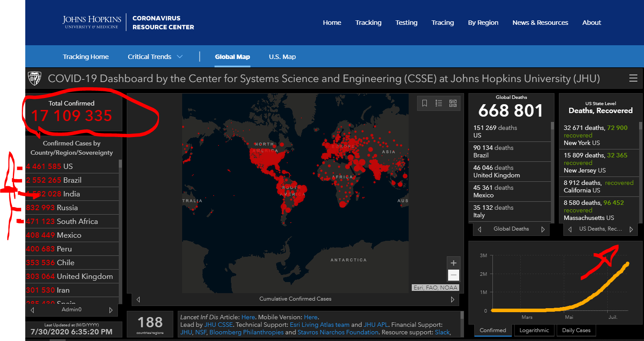The height and width of the screenshot is (341, 644).
Task: Open the Lancet article Here link
Action: point(248,317)
